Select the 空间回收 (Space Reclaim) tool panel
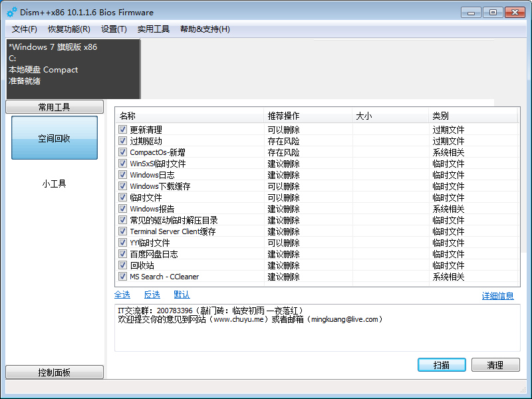 click(54, 138)
